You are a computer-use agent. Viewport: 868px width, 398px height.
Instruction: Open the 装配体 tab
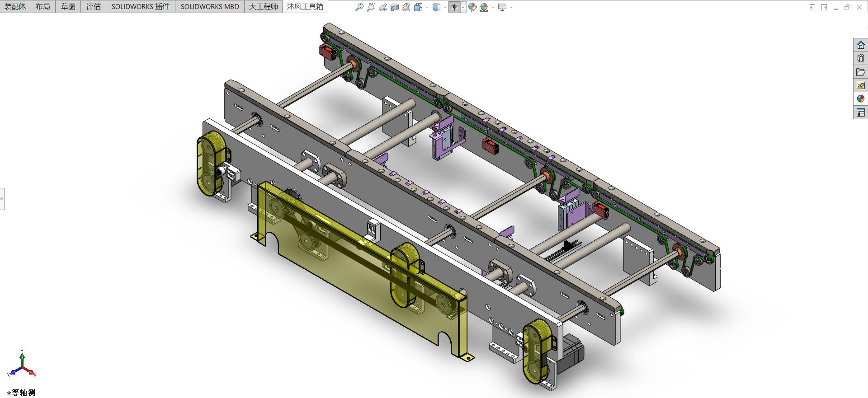point(15,6)
